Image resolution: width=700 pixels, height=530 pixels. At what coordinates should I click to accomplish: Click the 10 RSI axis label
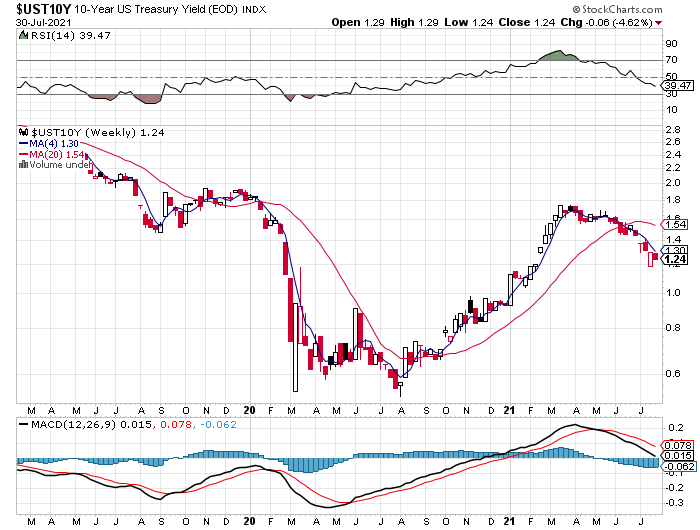coord(671,110)
